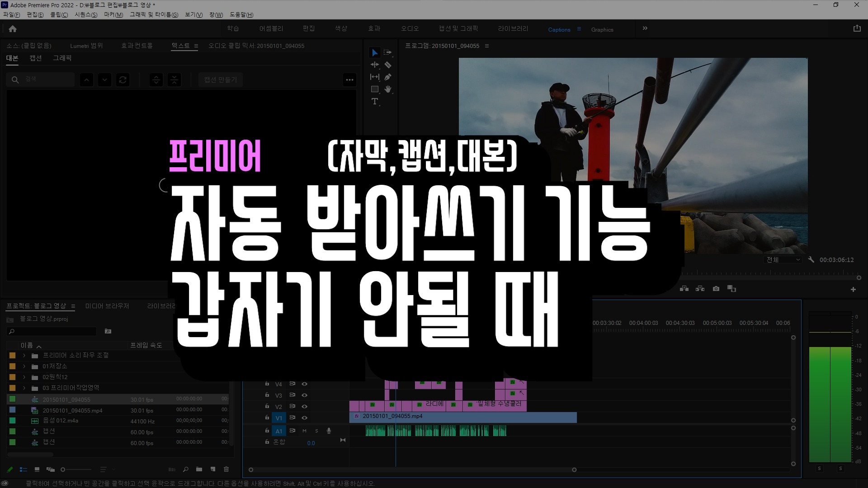
Task: Select the Razor tool
Action: tap(388, 65)
